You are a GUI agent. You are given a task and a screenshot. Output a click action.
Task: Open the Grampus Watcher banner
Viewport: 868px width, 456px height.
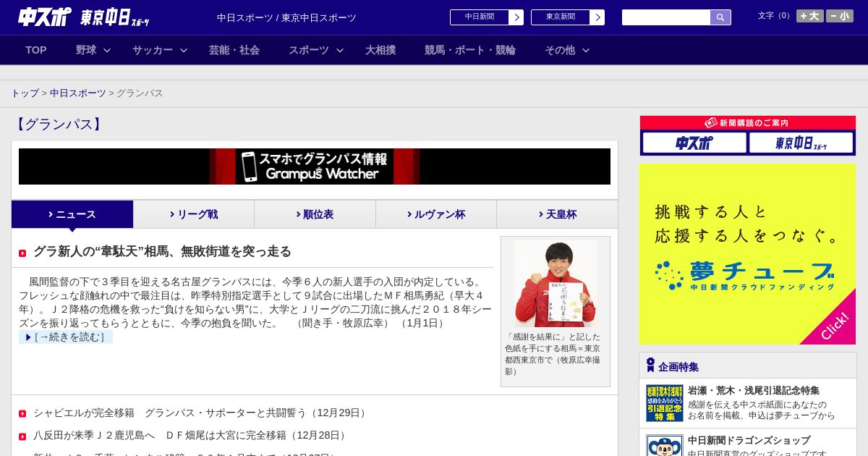coord(315,166)
